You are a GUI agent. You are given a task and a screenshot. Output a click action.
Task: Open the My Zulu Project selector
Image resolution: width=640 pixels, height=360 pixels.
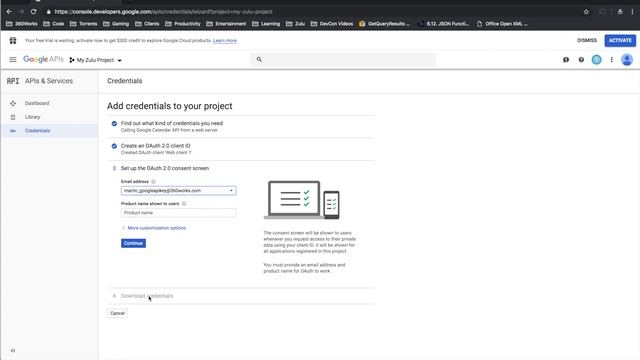pos(96,60)
